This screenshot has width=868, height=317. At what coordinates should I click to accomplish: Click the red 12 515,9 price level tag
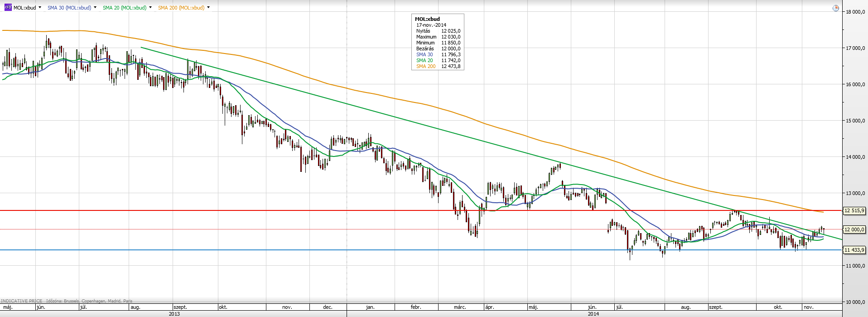(x=854, y=210)
